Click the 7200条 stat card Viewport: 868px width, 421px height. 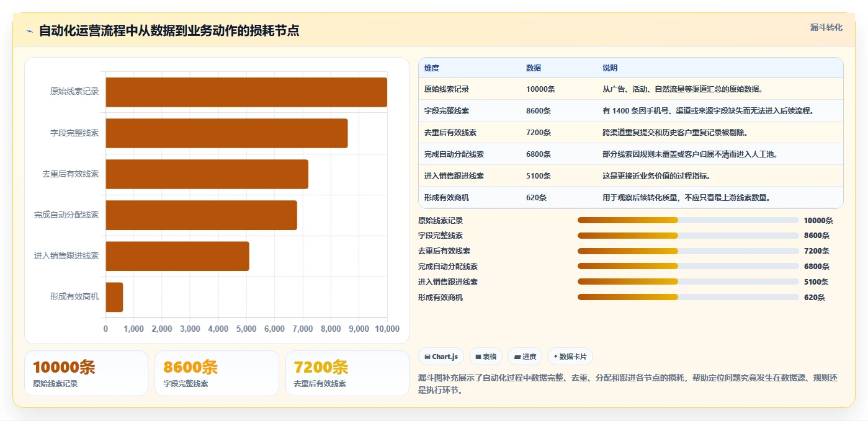coord(347,373)
